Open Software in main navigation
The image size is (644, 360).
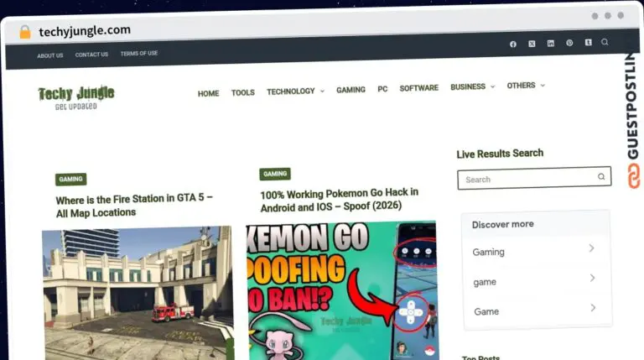[419, 88]
